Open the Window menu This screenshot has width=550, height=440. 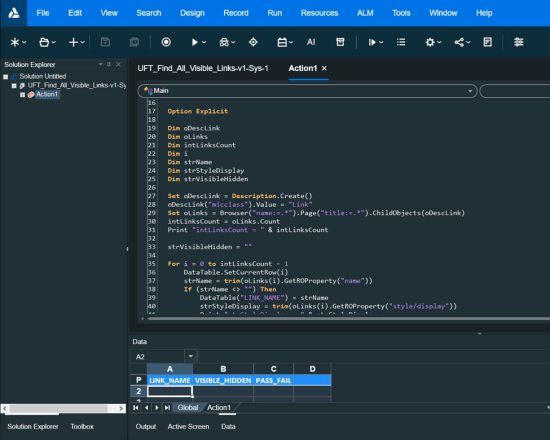tap(443, 13)
